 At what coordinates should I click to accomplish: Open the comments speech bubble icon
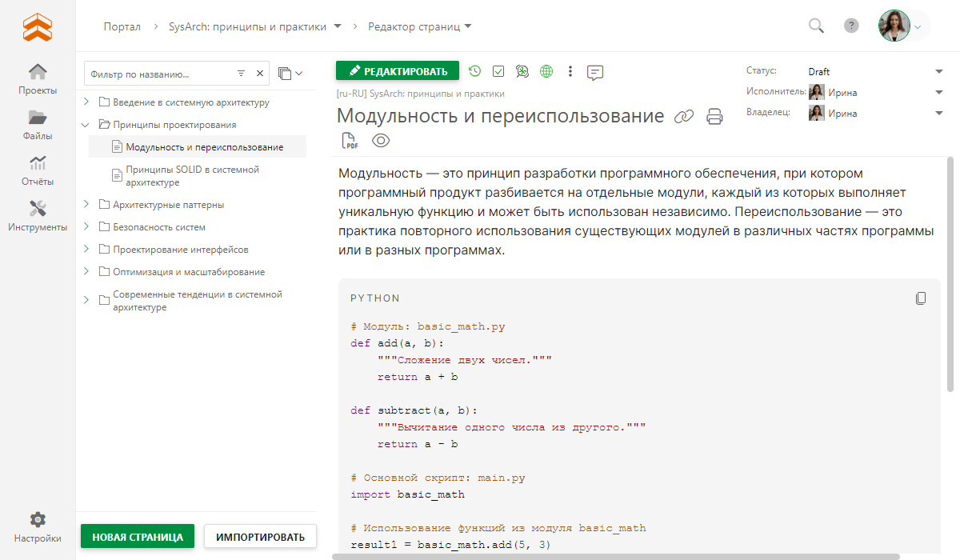[594, 72]
